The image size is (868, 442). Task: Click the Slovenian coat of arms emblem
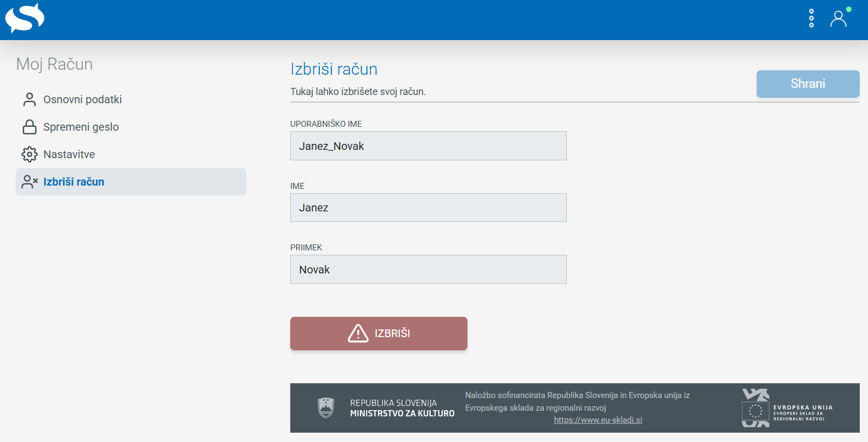326,408
